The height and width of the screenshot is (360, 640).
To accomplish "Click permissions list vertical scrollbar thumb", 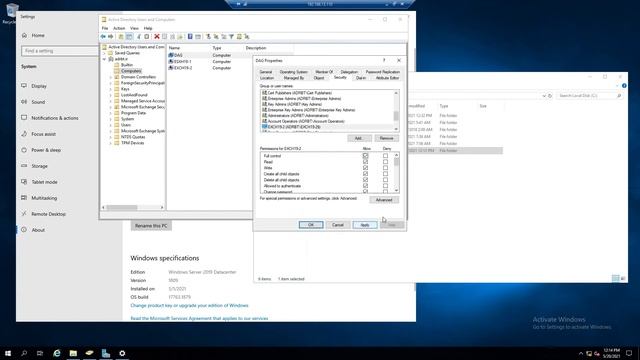I will [396, 162].
